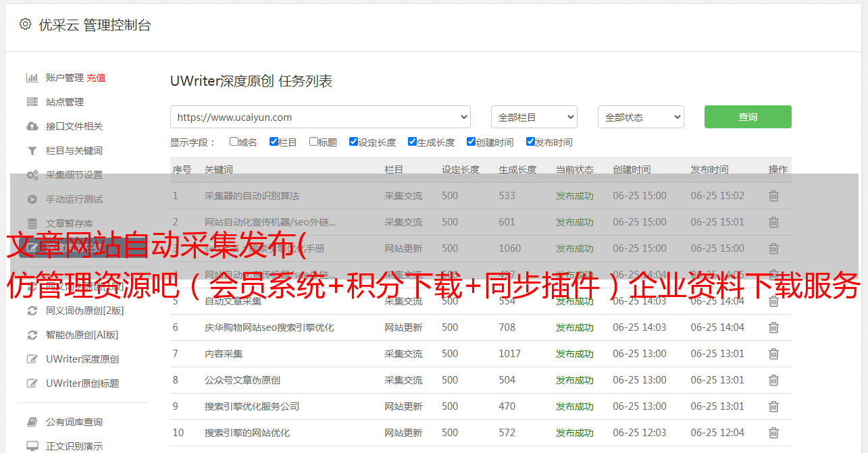Click the bar chart icon for 账户管理
The height and width of the screenshot is (453, 868).
tap(32, 78)
